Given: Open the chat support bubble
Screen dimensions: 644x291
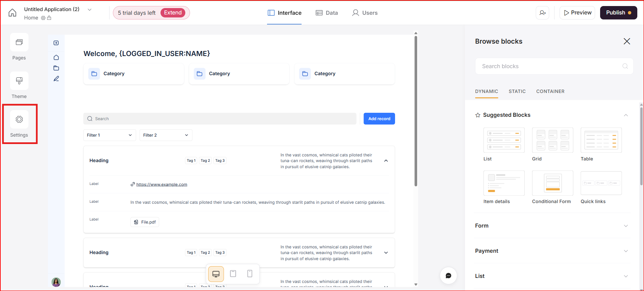Looking at the screenshot, I should [448, 276].
